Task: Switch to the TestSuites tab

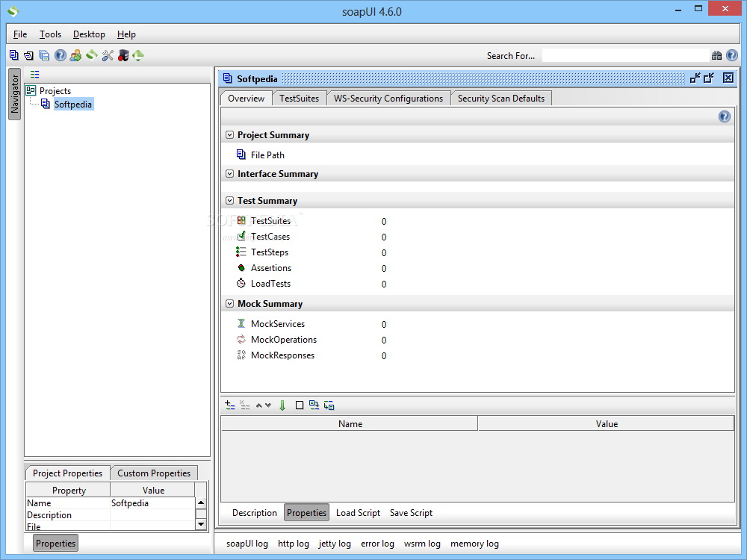Action: pyautogui.click(x=300, y=97)
